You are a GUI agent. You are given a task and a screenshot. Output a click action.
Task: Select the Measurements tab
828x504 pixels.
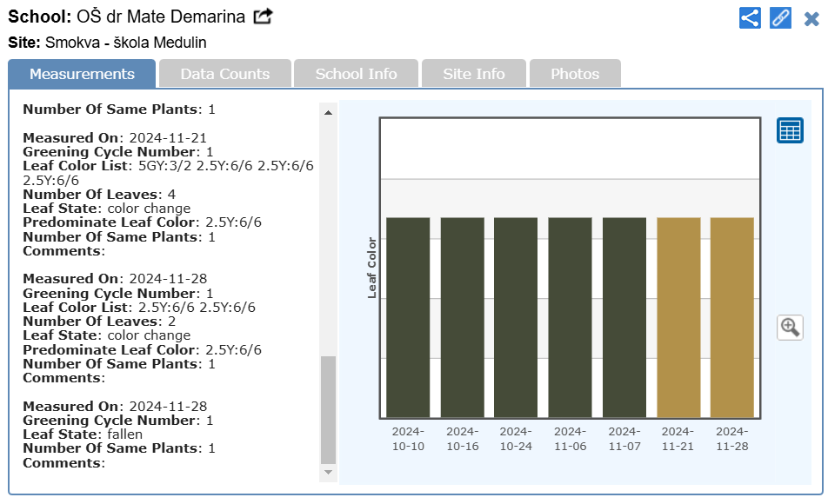click(82, 74)
